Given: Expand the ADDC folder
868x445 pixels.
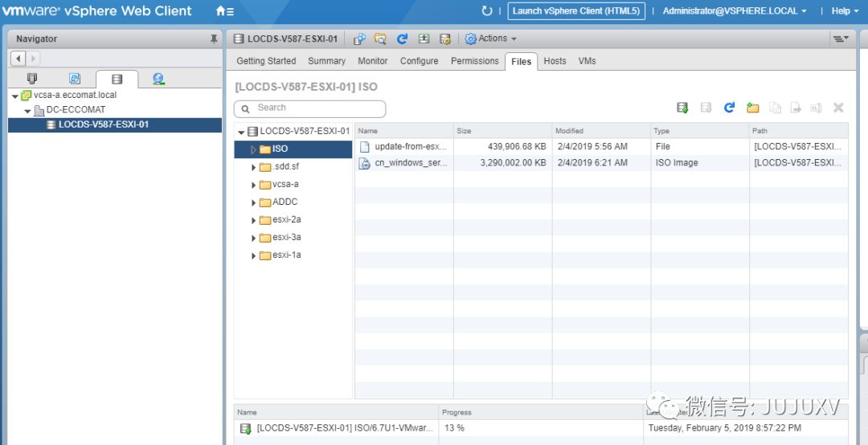Looking at the screenshot, I should tap(253, 202).
